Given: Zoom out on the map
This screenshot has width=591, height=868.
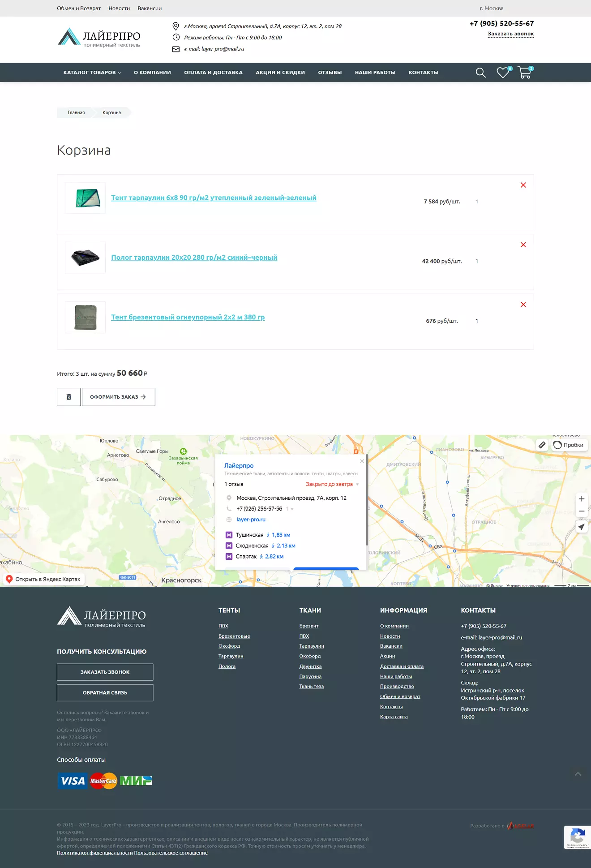Looking at the screenshot, I should click(582, 511).
